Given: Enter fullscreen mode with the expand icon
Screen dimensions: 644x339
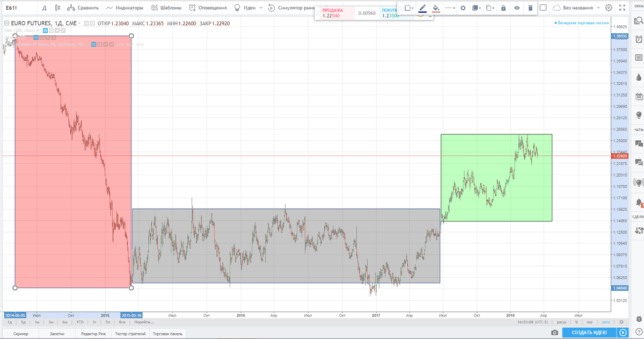Looking at the screenshot, I should (x=623, y=8).
